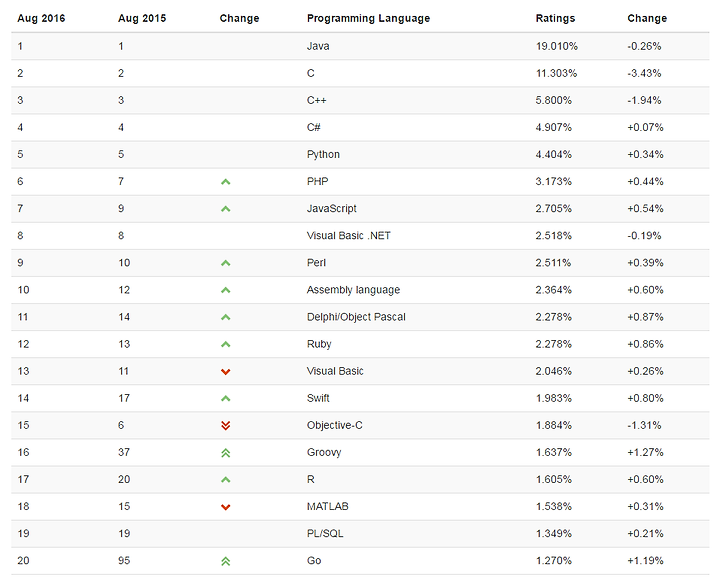This screenshot has height=586, width=720.
Task: Select the Perl language name
Action: point(316,263)
